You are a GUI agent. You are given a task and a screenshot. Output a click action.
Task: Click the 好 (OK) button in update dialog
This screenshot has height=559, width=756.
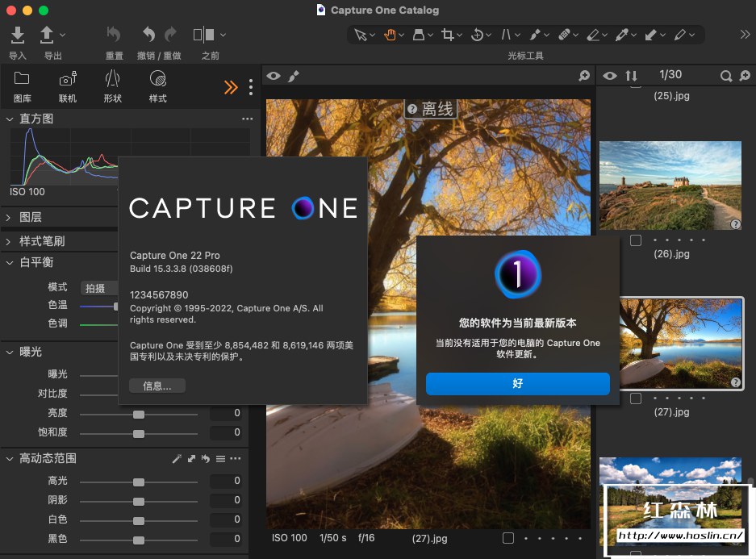517,384
